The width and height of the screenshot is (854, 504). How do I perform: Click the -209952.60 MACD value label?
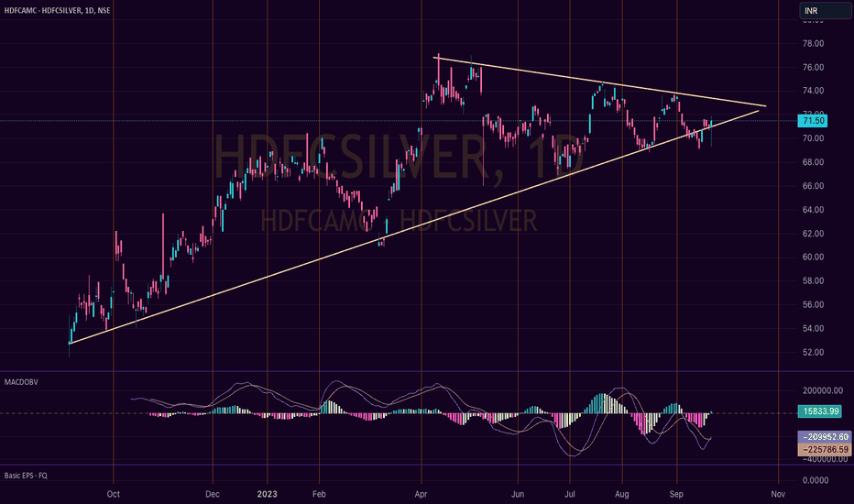click(x=824, y=437)
